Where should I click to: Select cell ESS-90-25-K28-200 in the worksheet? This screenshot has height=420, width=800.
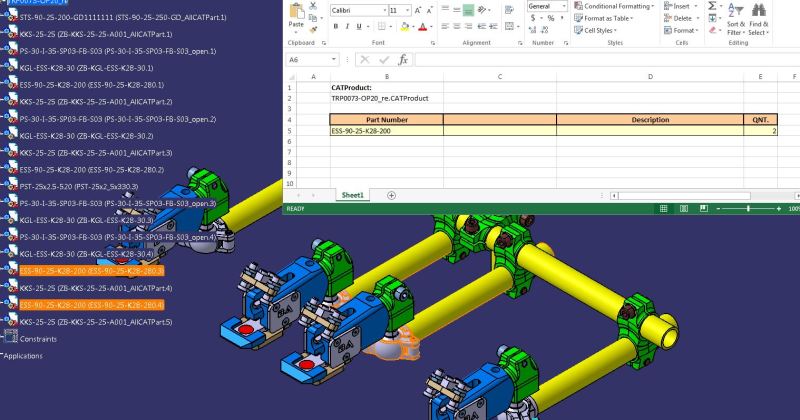pyautogui.click(x=387, y=131)
